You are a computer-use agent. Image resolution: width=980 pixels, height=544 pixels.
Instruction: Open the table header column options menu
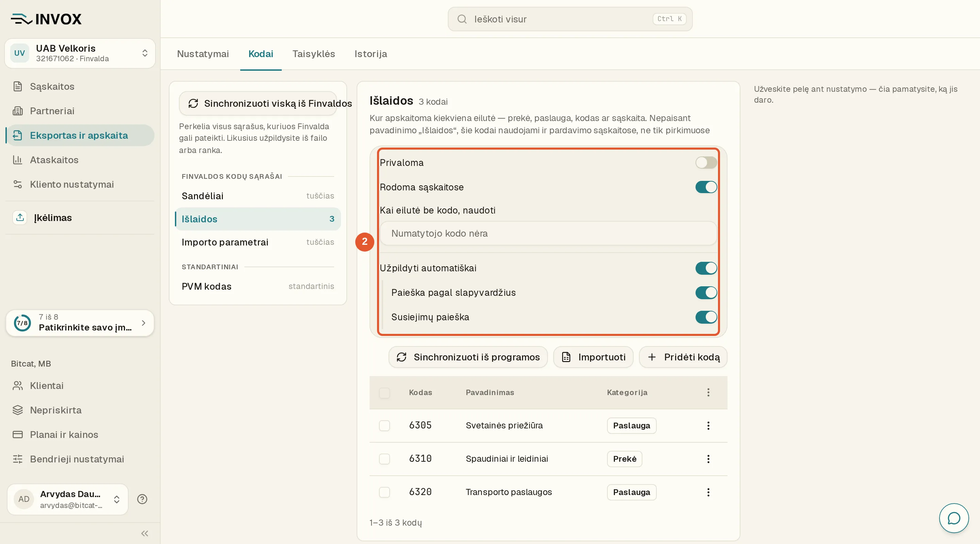pyautogui.click(x=708, y=393)
